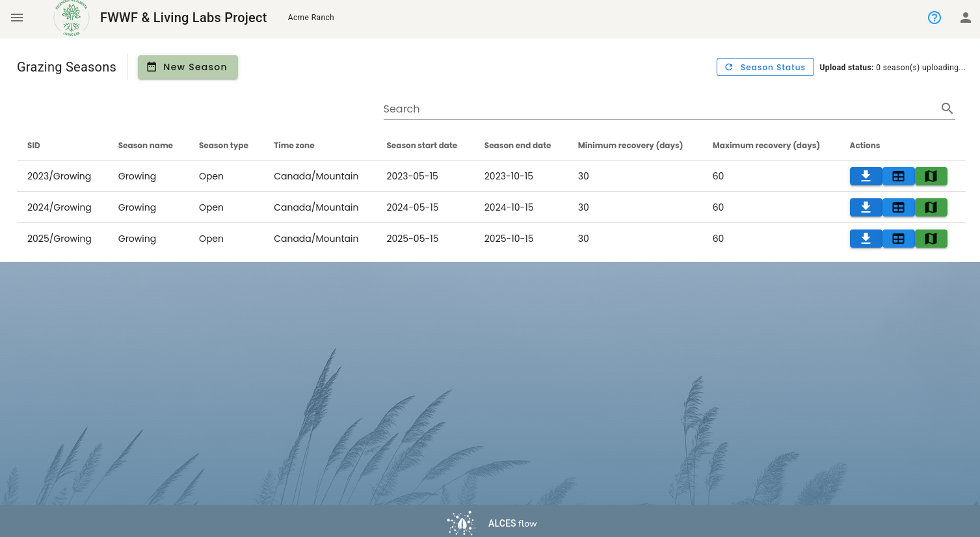Image resolution: width=980 pixels, height=537 pixels.
Task: Sort by the SID column header
Action: 34,146
